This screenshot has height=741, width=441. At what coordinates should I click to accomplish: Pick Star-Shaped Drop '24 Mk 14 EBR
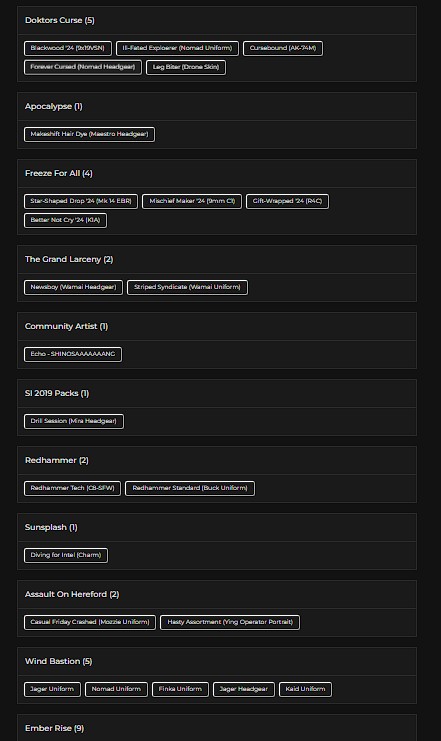coord(81,201)
